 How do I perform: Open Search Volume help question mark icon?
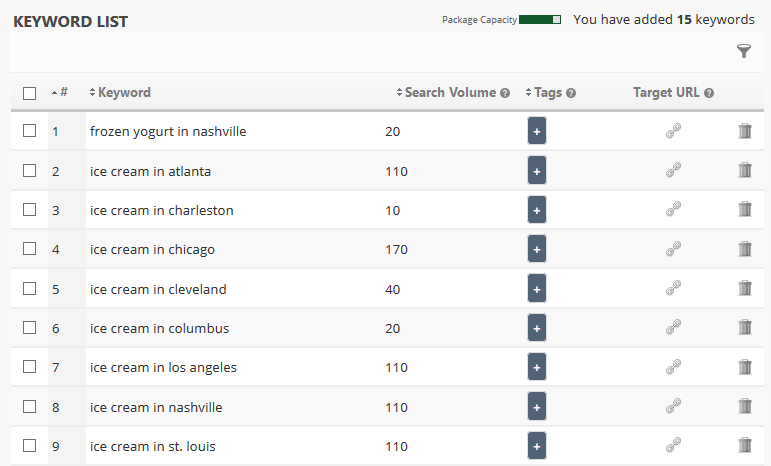[505, 93]
